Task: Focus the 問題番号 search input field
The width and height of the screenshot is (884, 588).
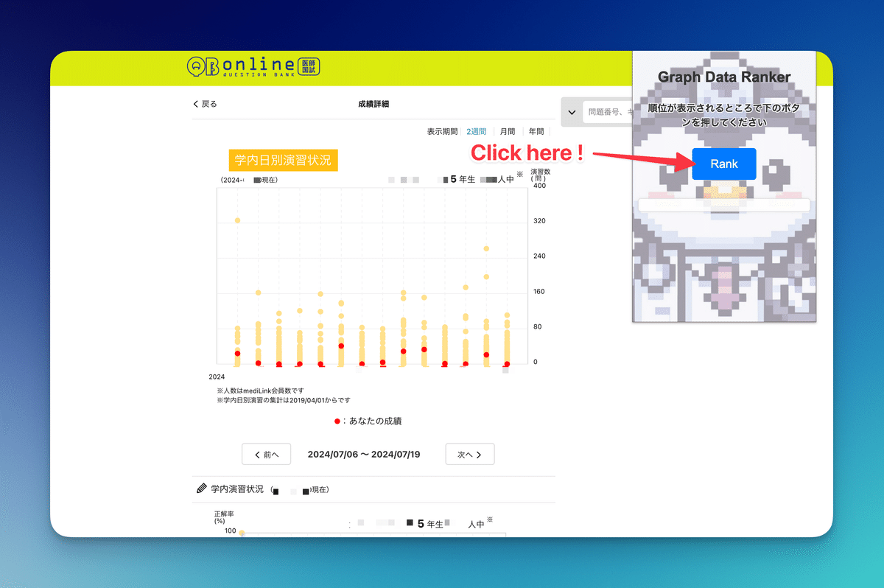Action: tap(608, 112)
